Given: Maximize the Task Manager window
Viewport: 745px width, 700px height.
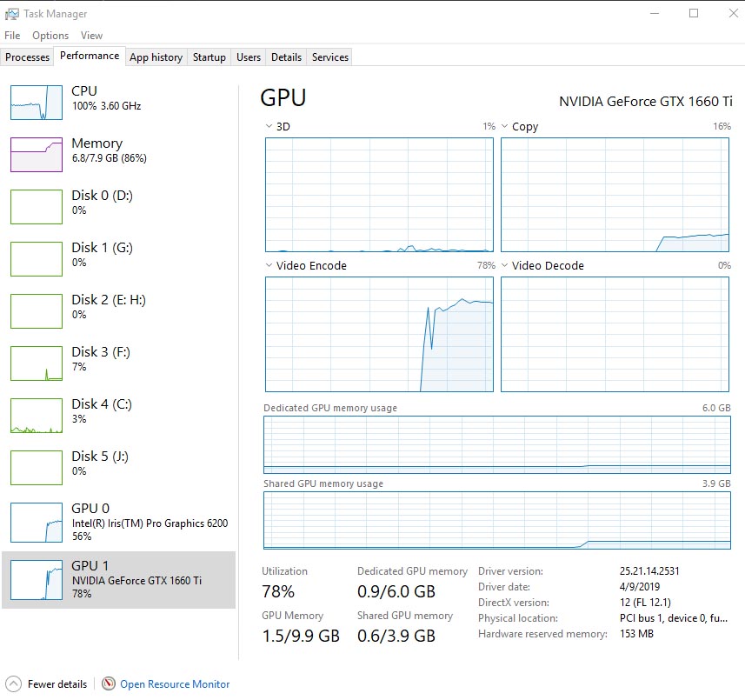Looking at the screenshot, I should click(x=694, y=13).
